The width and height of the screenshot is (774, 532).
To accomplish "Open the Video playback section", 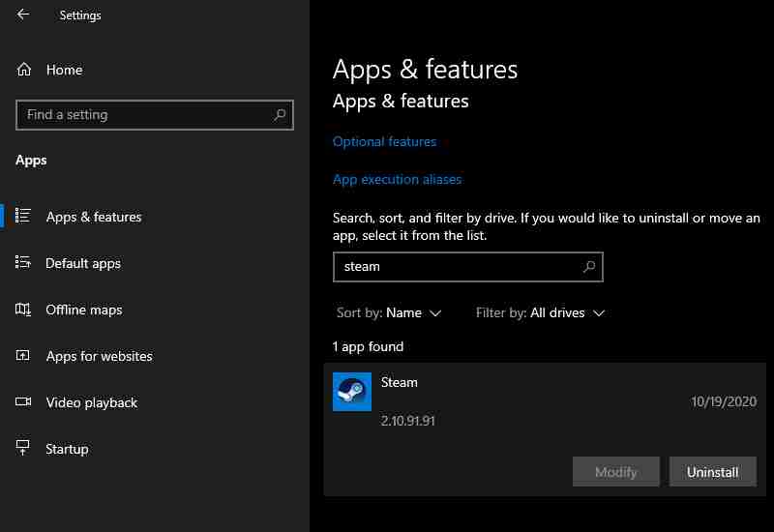I will coord(92,402).
